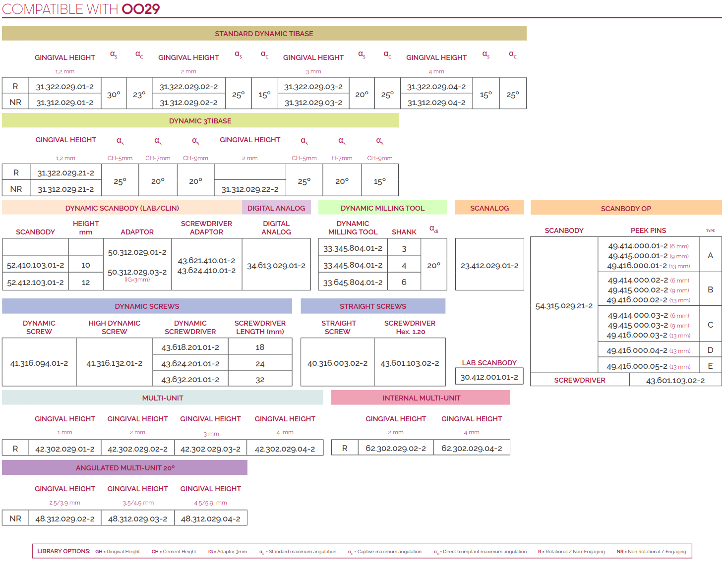
Task: Click the Dynamic Screws section header
Action: click(147, 306)
